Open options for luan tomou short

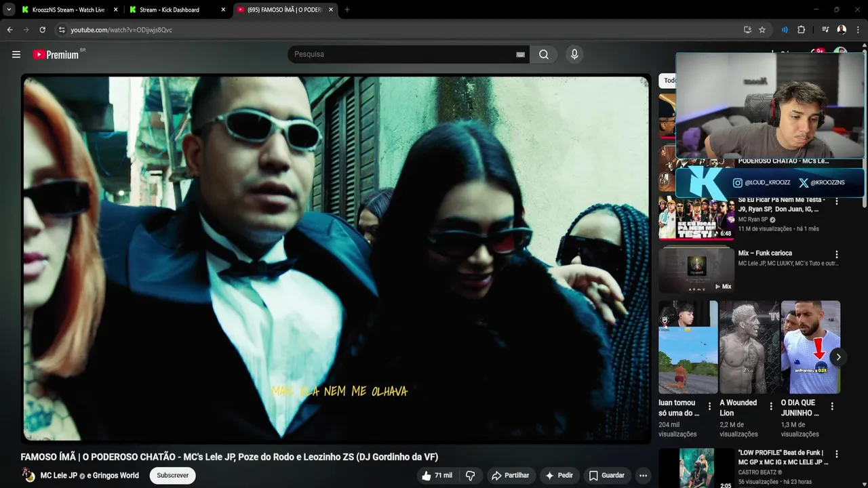point(709,407)
